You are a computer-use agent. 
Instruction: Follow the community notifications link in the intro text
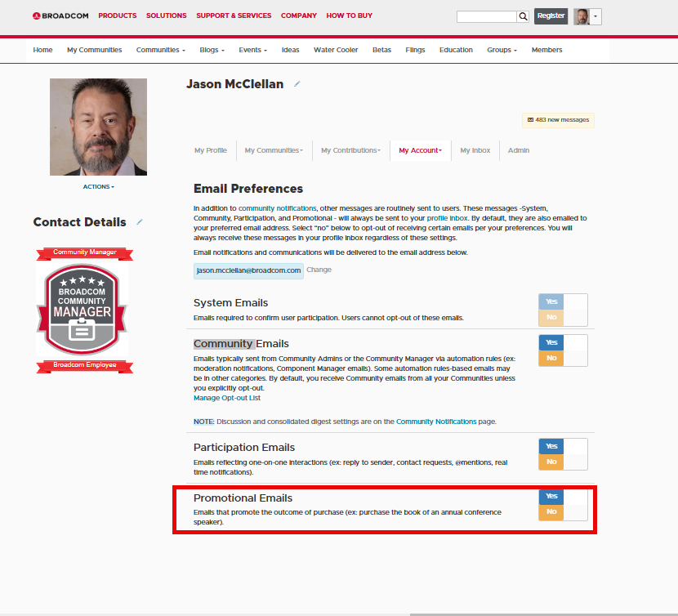pos(277,208)
